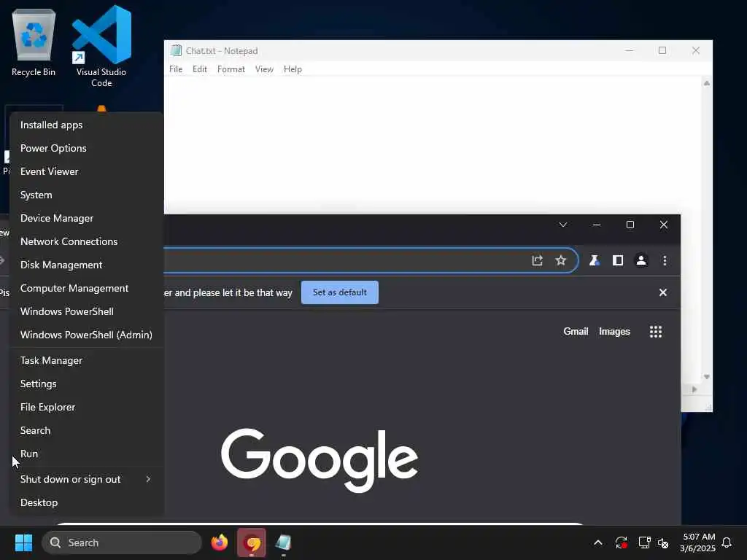Click Notepad scrollbar up arrow
The image size is (747, 560).
tap(707, 83)
